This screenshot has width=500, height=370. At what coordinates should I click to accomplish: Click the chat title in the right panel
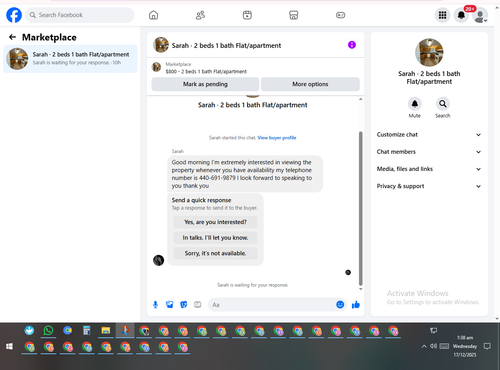click(x=429, y=78)
